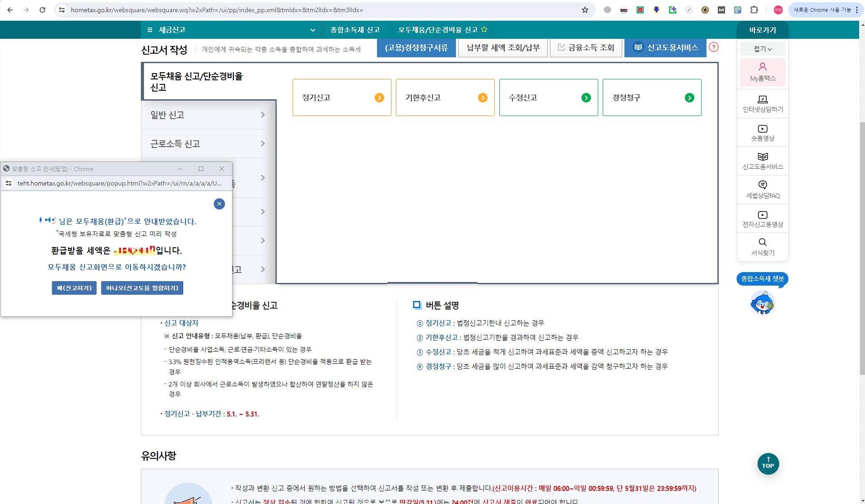The image size is (865, 504).
Task: Click the TOP scroll-up button
Action: (x=768, y=464)
